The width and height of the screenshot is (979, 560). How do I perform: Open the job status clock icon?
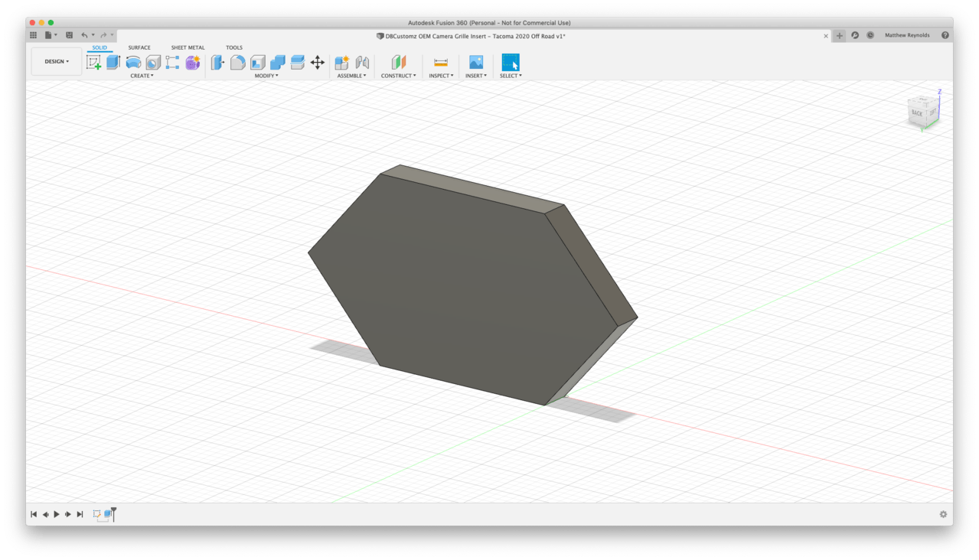click(870, 36)
